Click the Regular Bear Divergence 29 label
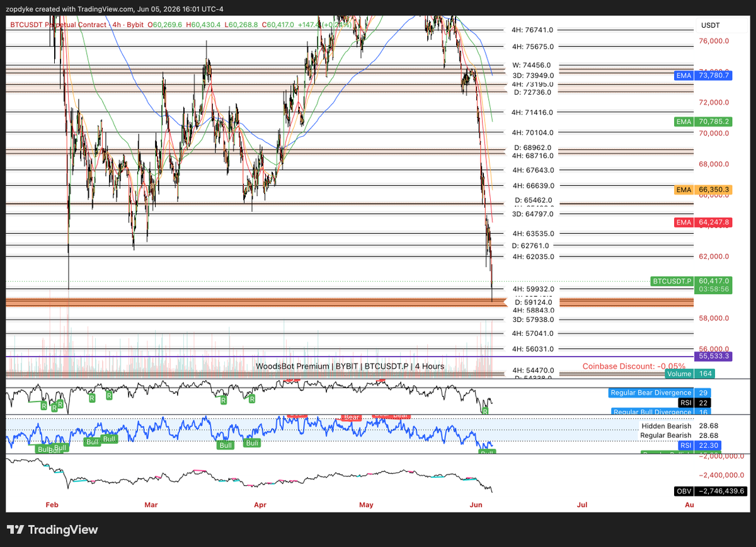Viewport: 756px width, 547px height. pyautogui.click(x=661, y=393)
